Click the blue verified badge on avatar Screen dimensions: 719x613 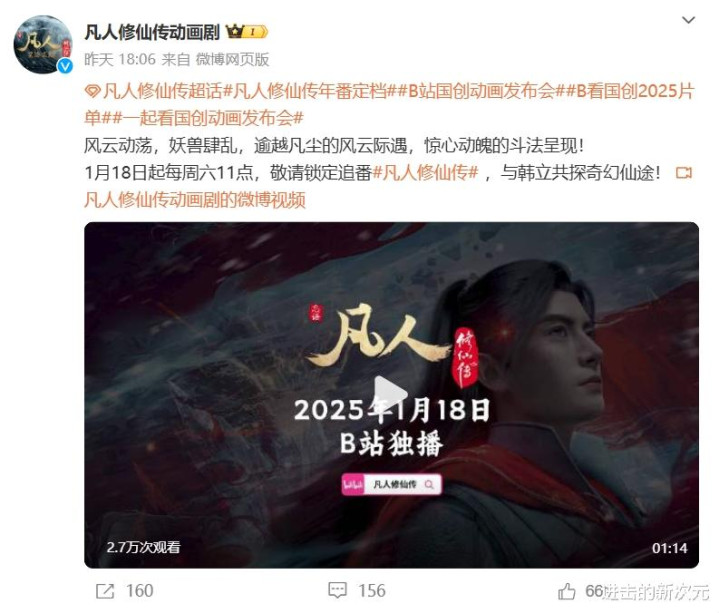pos(65,66)
